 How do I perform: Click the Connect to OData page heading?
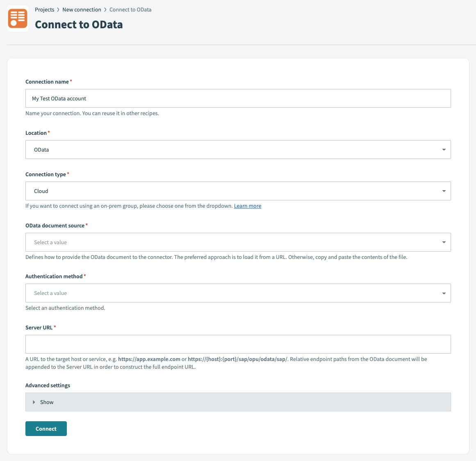78,24
